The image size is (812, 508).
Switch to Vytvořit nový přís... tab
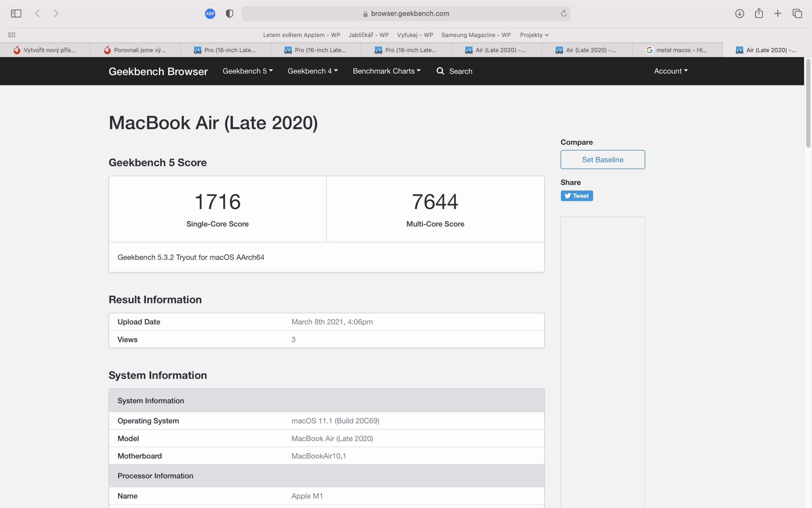45,50
